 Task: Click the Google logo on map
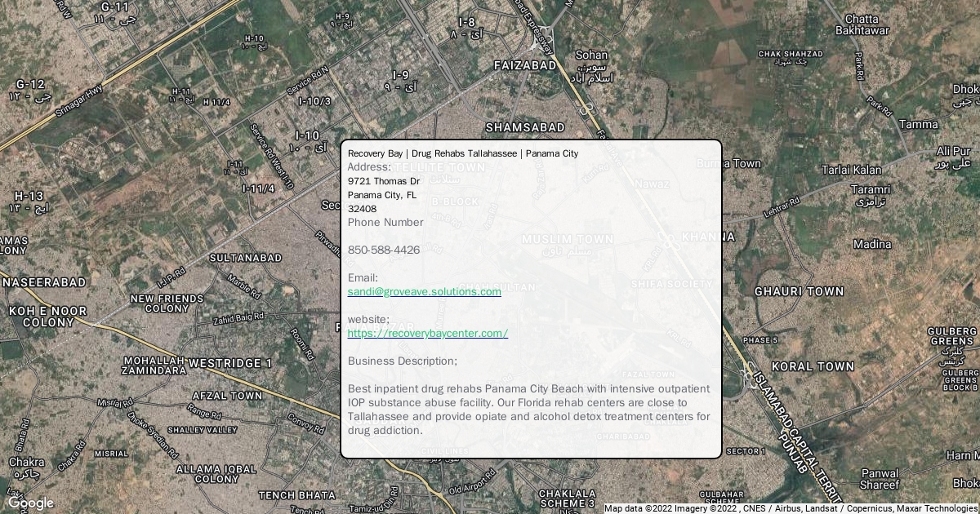[x=30, y=503]
